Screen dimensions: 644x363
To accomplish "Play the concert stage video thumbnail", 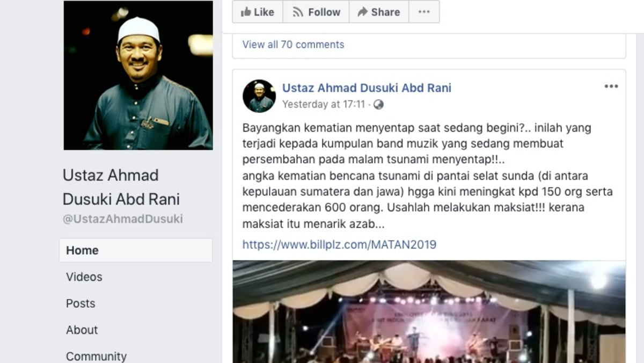I will [429, 312].
